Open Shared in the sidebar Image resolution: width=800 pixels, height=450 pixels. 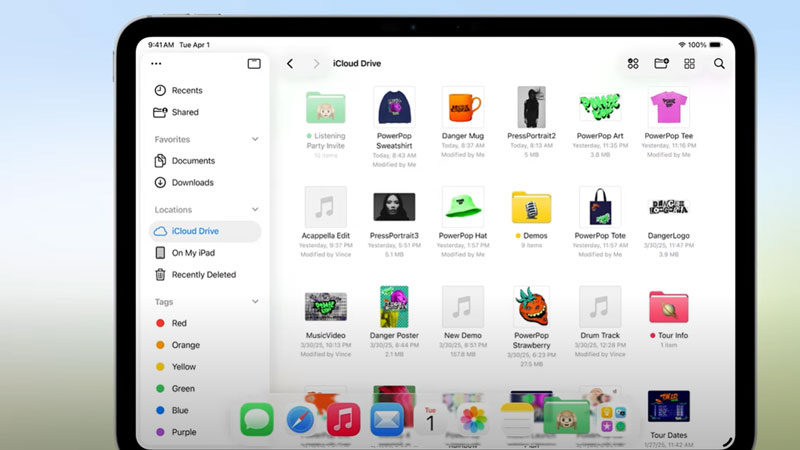[205, 112]
